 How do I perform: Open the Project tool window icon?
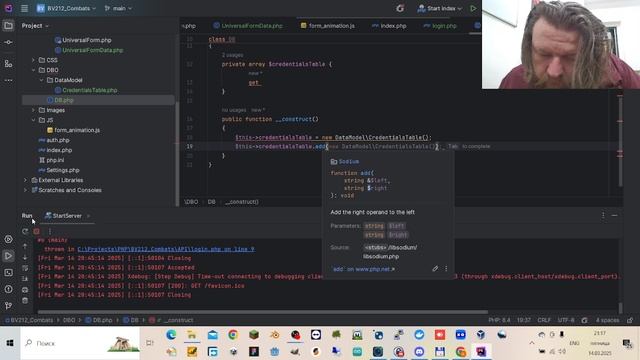click(8, 26)
